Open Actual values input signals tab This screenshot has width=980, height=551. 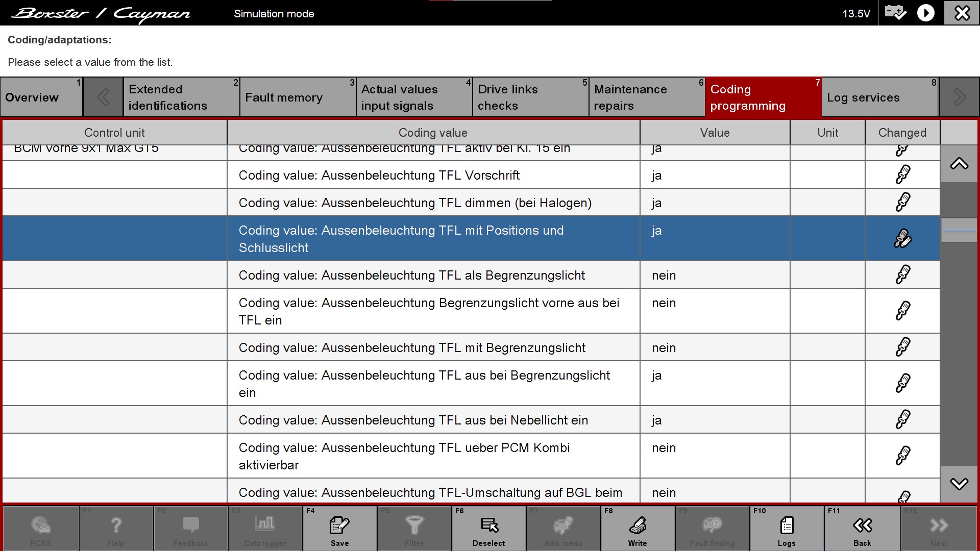tap(414, 97)
